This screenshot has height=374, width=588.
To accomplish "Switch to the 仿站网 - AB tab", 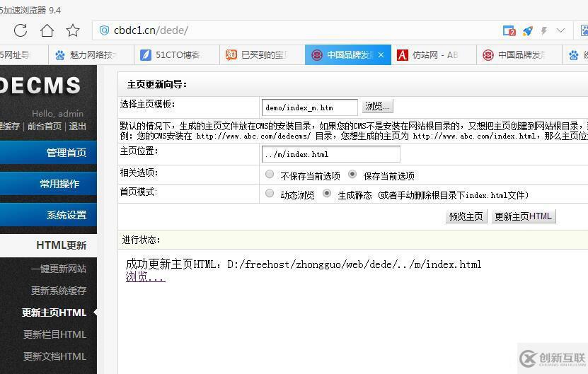I will 434,54.
